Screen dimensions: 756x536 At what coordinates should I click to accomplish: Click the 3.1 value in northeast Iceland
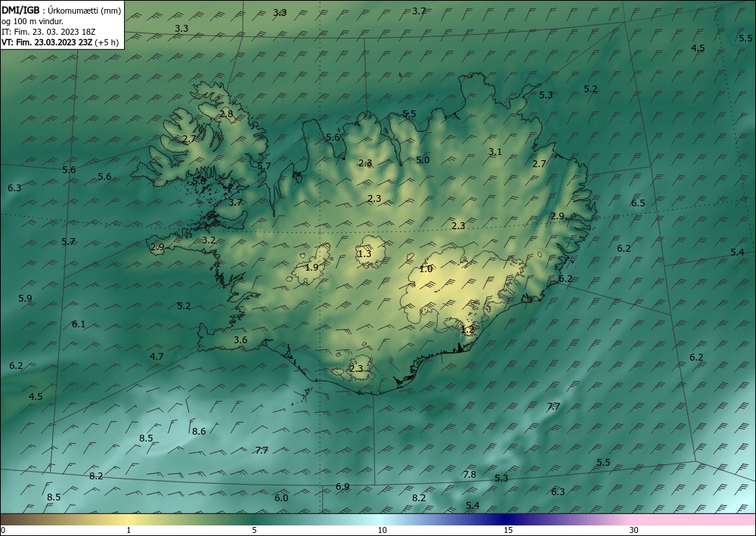click(x=495, y=152)
